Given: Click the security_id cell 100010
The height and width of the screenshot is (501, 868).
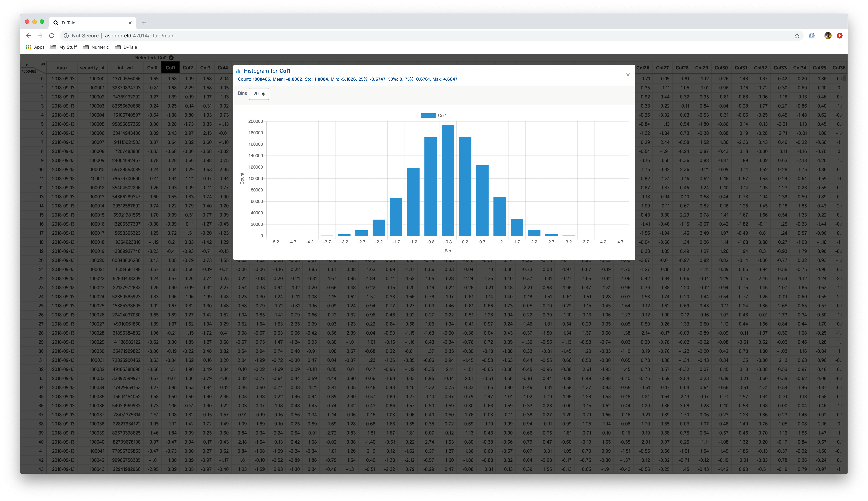Looking at the screenshot, I should (92, 169).
